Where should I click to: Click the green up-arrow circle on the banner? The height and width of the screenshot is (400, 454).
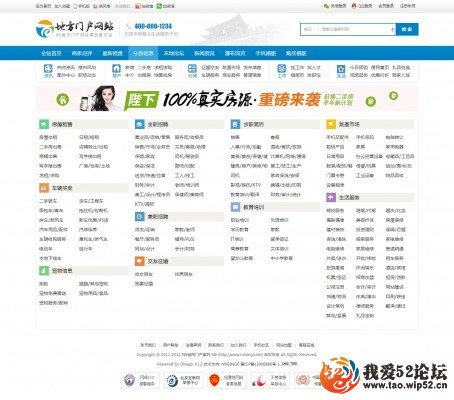pos(63,99)
